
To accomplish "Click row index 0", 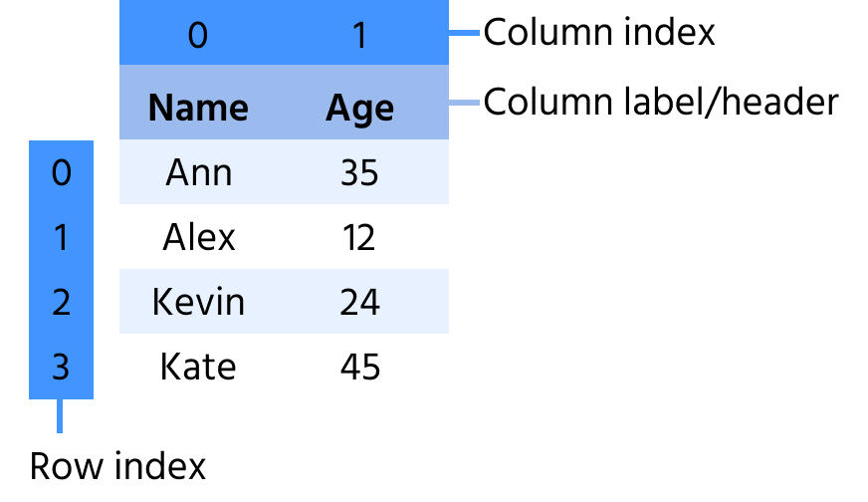I will 62,173.
